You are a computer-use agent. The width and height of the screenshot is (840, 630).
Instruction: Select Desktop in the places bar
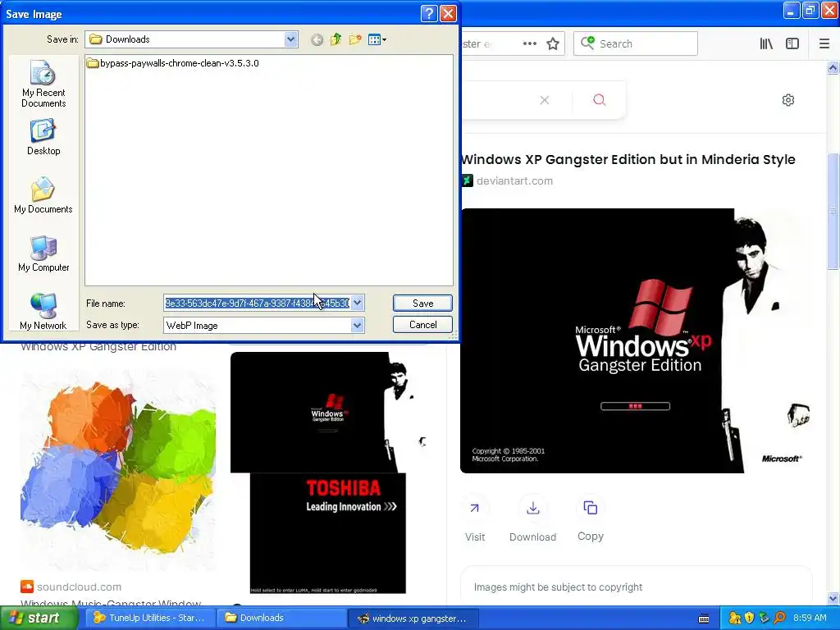(43, 138)
